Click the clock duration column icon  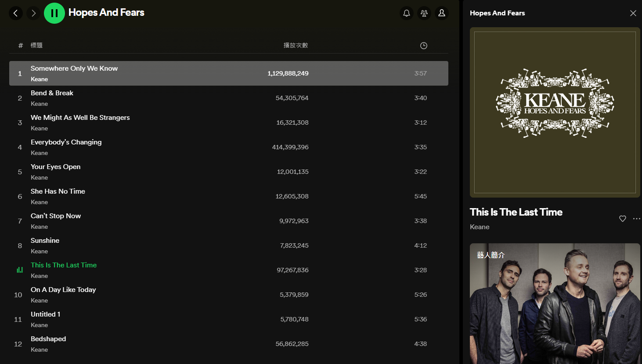(424, 46)
